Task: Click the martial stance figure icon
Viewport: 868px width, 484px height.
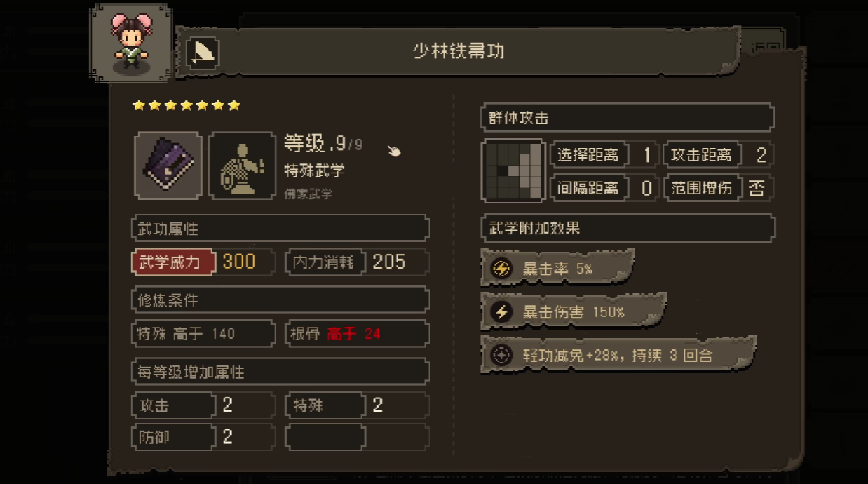Action: point(242,166)
